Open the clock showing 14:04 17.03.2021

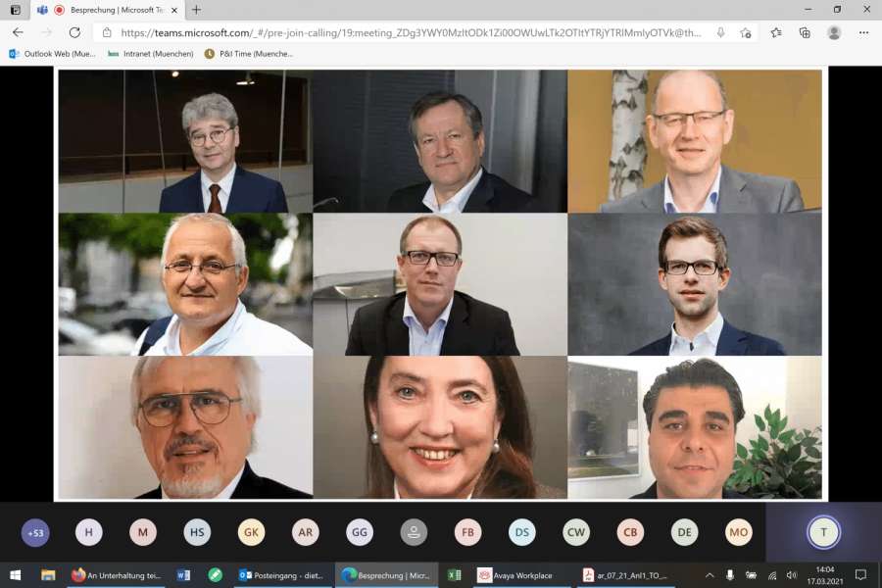(825, 575)
